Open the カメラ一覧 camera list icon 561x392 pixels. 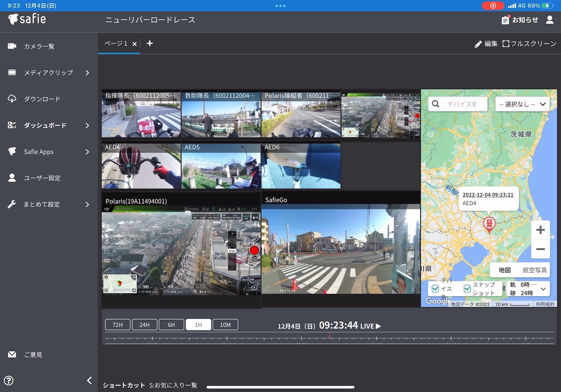coord(12,46)
